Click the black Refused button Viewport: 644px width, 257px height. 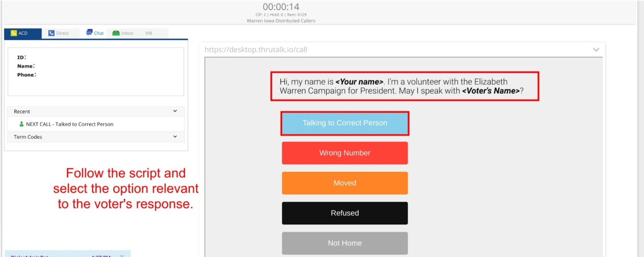pyautogui.click(x=345, y=213)
